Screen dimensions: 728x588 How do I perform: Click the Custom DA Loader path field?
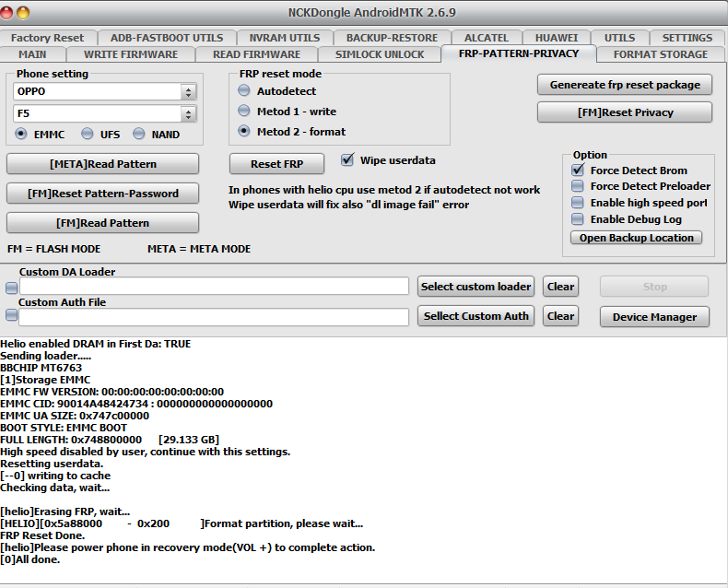214,286
